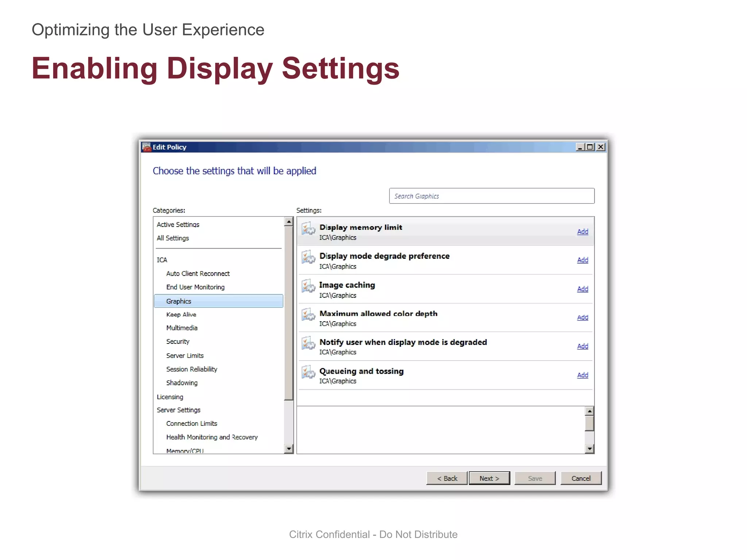Open the Keep Alive category

(x=181, y=315)
